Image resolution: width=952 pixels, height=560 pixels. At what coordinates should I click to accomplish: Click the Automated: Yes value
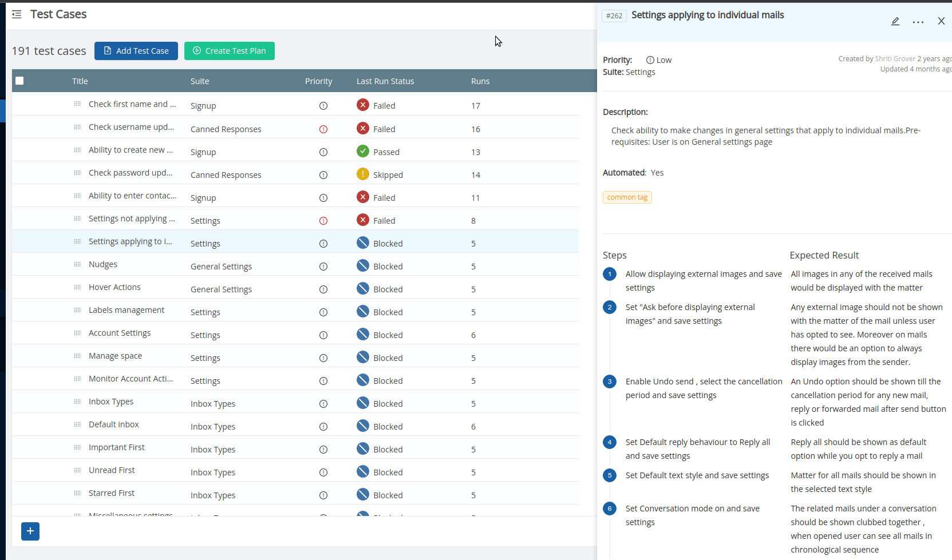(x=657, y=173)
